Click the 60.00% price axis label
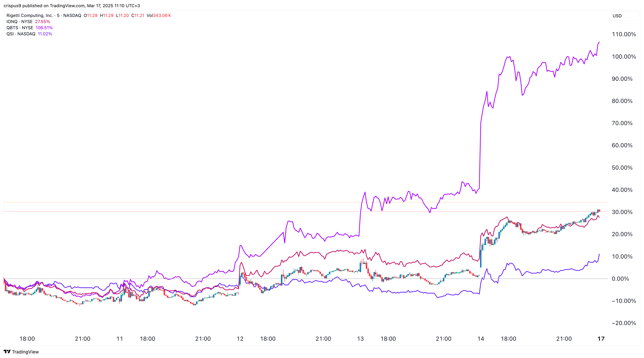The height and width of the screenshot is (358, 644). coord(622,146)
